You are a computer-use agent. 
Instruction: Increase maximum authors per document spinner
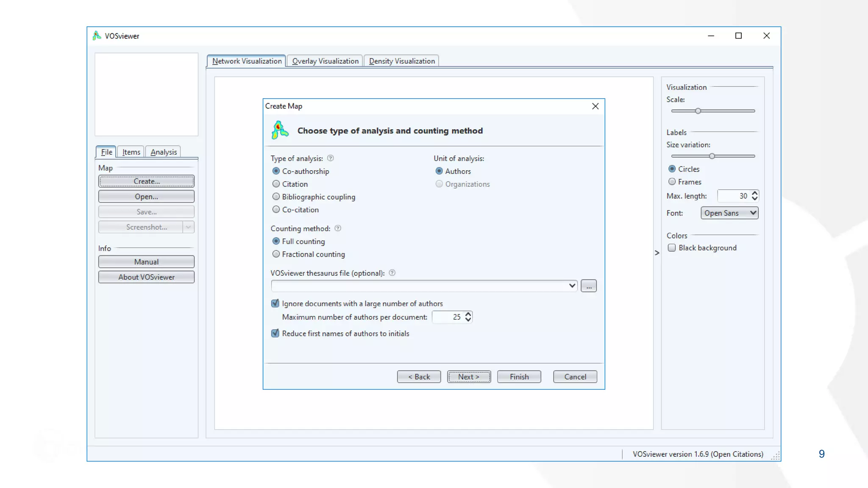coord(468,314)
